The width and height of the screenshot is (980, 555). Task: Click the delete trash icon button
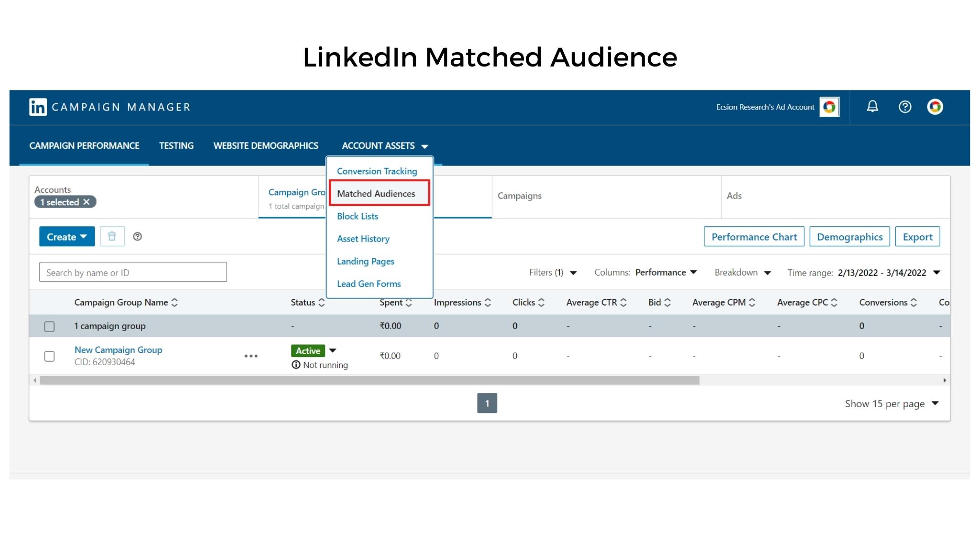112,236
